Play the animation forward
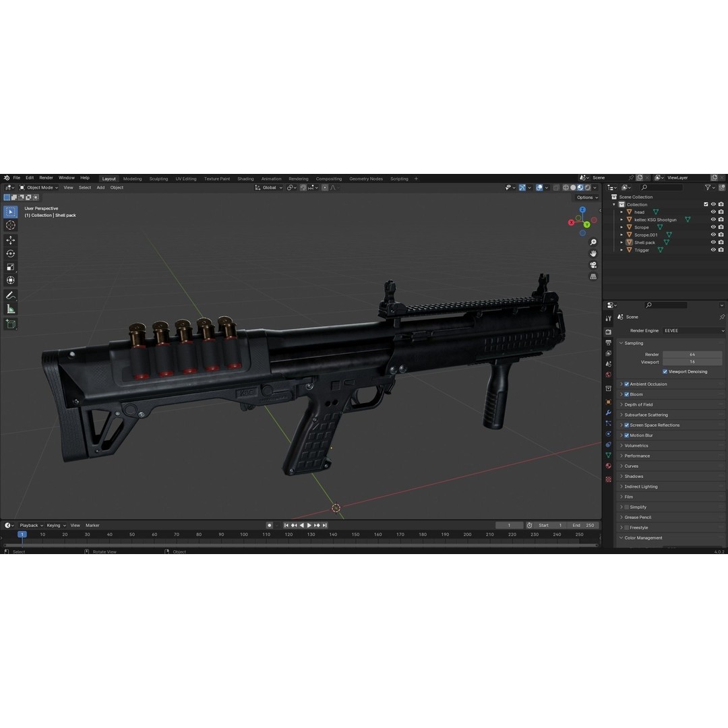 (309, 525)
